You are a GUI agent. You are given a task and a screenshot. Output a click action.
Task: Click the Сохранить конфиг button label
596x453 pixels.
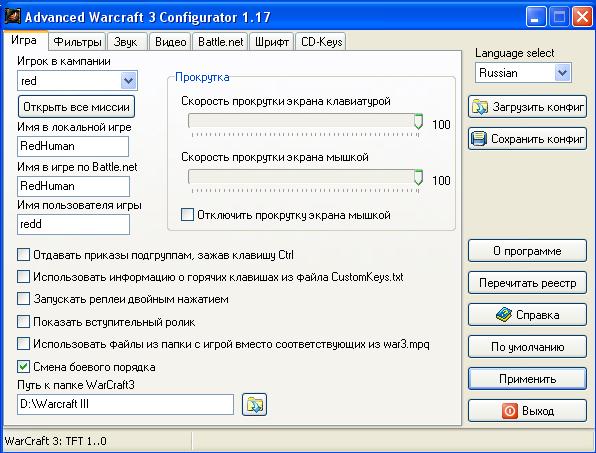point(537,139)
